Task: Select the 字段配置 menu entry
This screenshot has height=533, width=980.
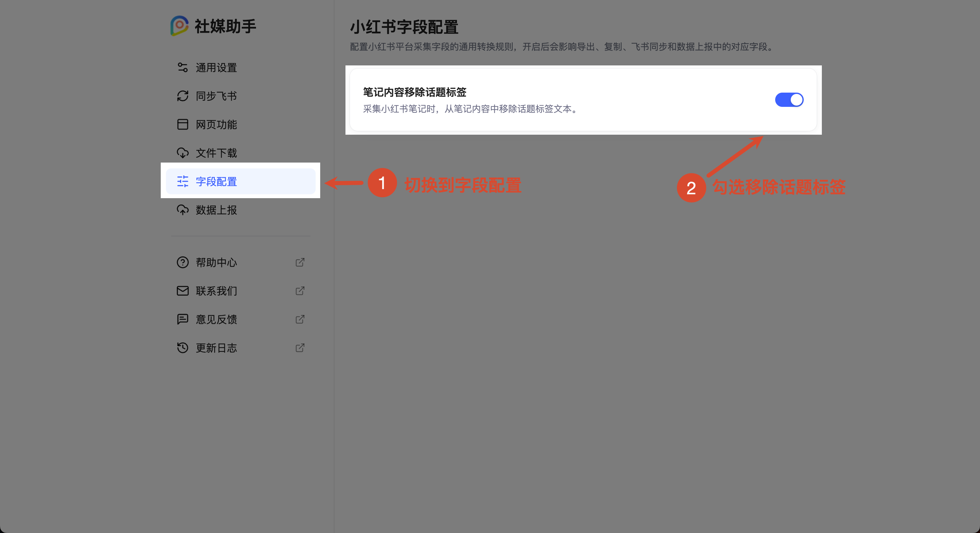Action: pos(240,181)
